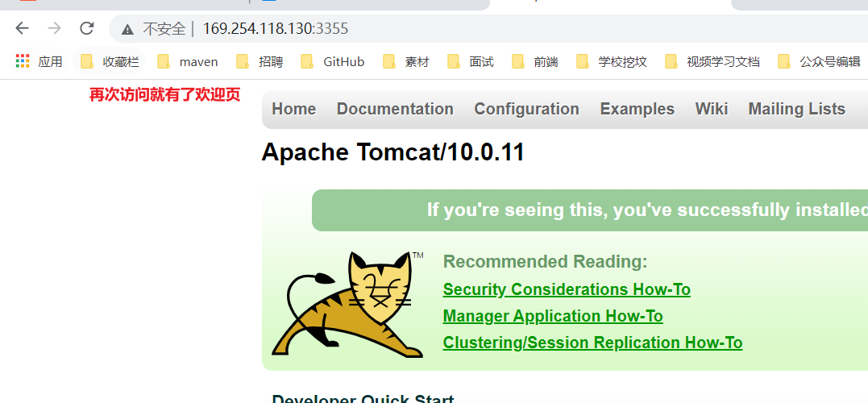Open Configuration in Tomcat navigation
Viewport: 868px width, 403px height.
pyautogui.click(x=526, y=109)
